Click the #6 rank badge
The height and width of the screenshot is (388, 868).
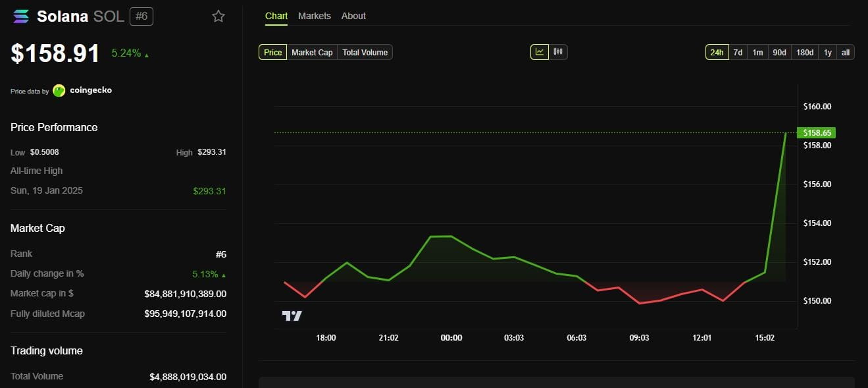click(141, 16)
